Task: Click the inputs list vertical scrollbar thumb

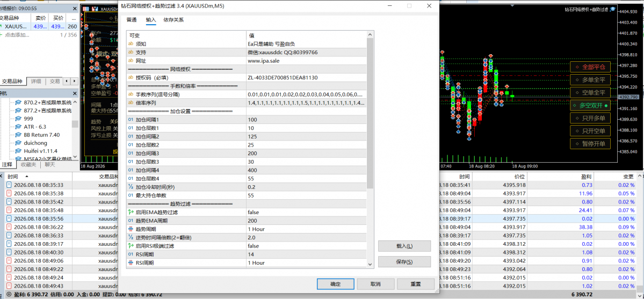Action: coord(370,113)
